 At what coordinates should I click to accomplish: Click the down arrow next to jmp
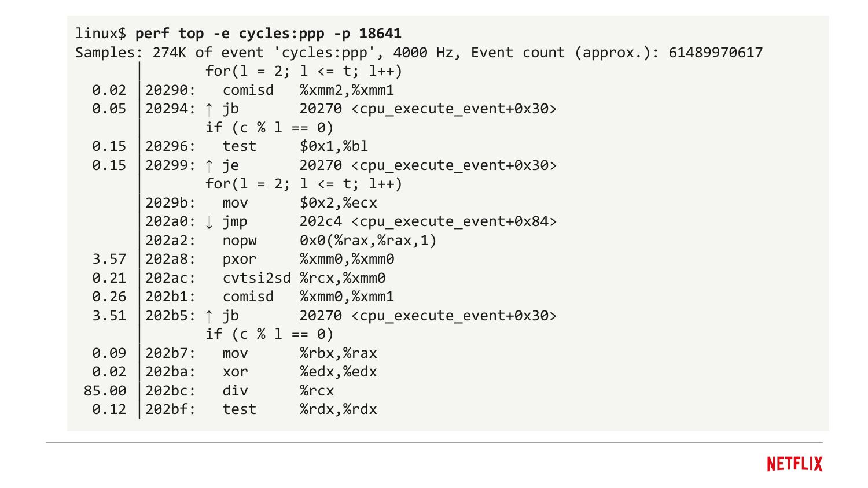coord(209,221)
